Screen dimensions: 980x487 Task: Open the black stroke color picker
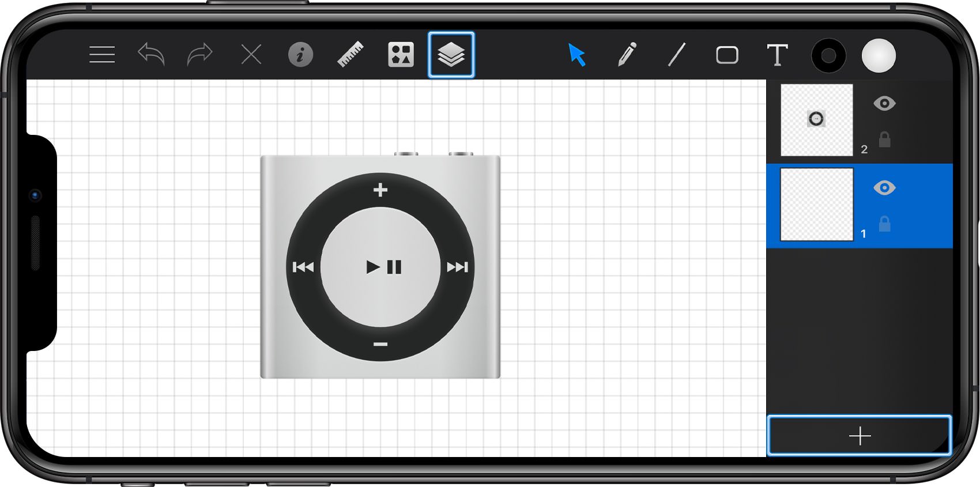(x=828, y=56)
